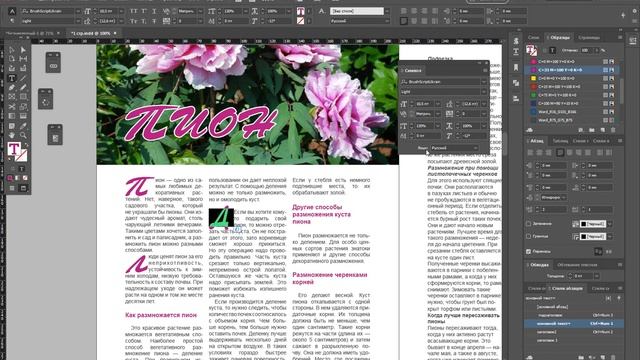Viewport: 640px width, 360px height.
Task: Apply the заголовок 1 paragraph style
Action: 547,340
